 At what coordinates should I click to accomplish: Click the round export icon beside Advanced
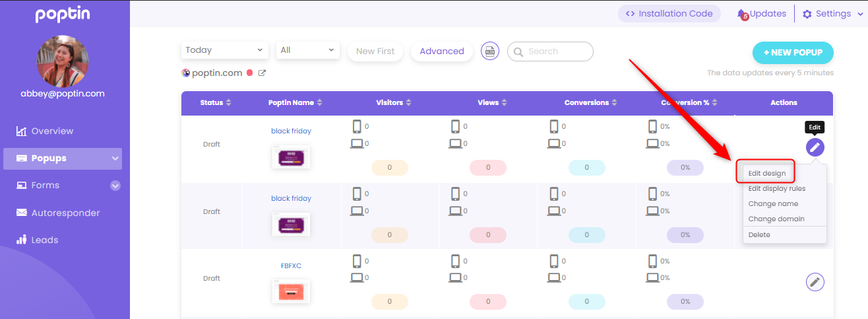[x=490, y=51]
